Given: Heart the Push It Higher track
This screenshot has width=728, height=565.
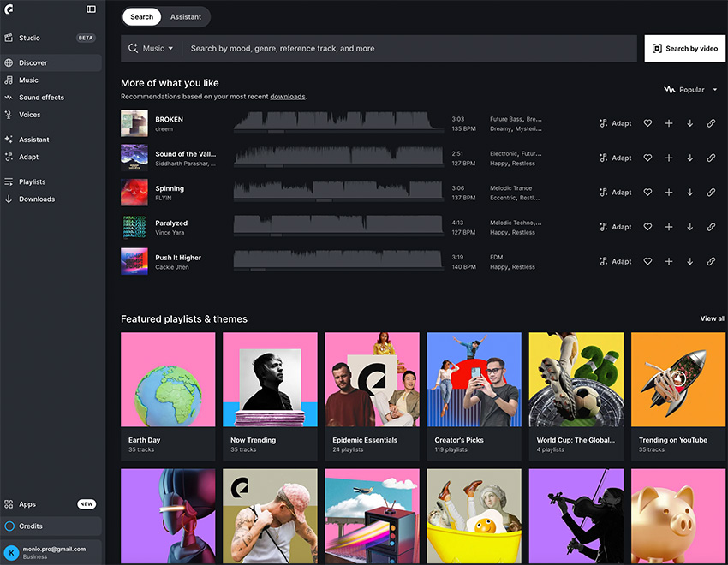Looking at the screenshot, I should [x=647, y=261].
